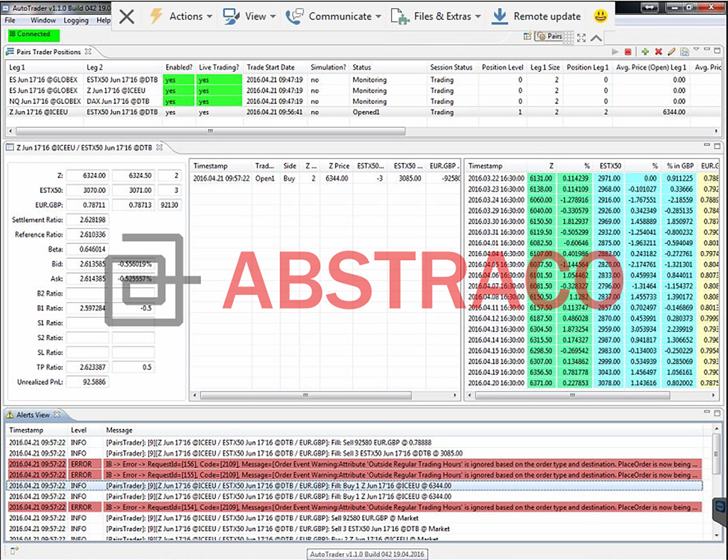This screenshot has width=728, height=560.
Task: Disable Enabled for the NQ/DAX pair
Action: (x=179, y=101)
